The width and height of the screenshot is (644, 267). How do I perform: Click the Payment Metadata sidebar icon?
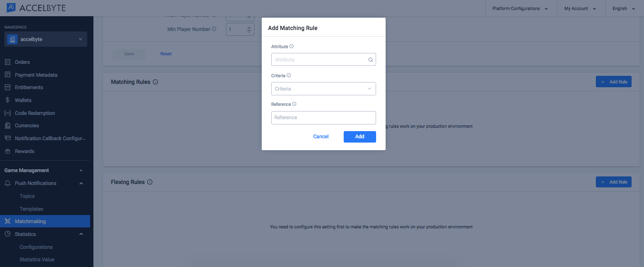7,75
